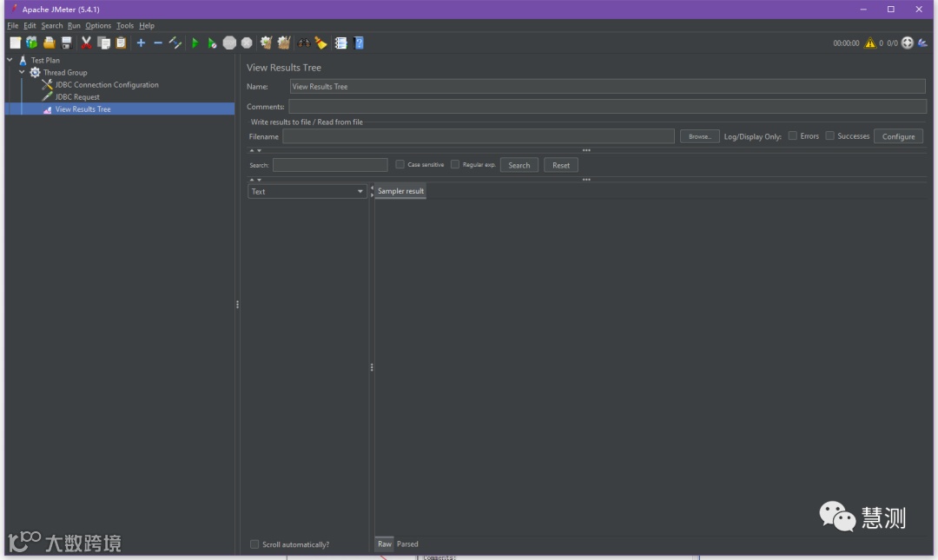Click the remote threads globe icon
This screenshot has height=560, width=938.
(x=908, y=43)
